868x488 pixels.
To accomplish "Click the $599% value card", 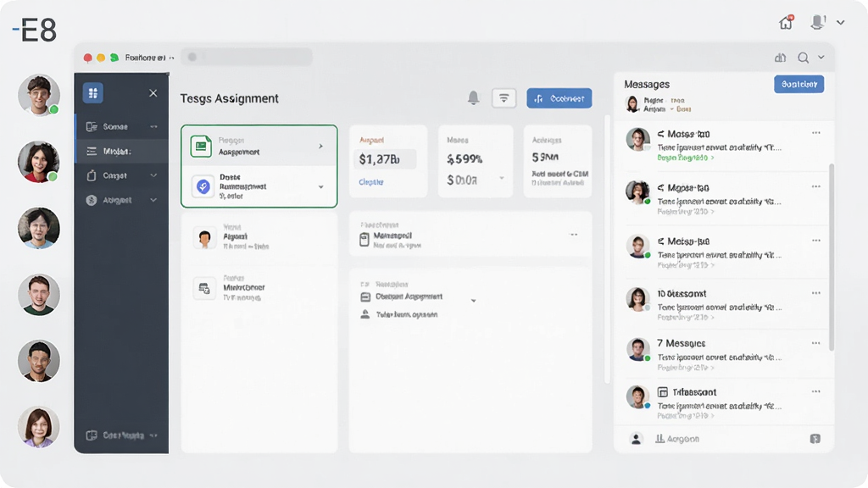I will coord(476,161).
